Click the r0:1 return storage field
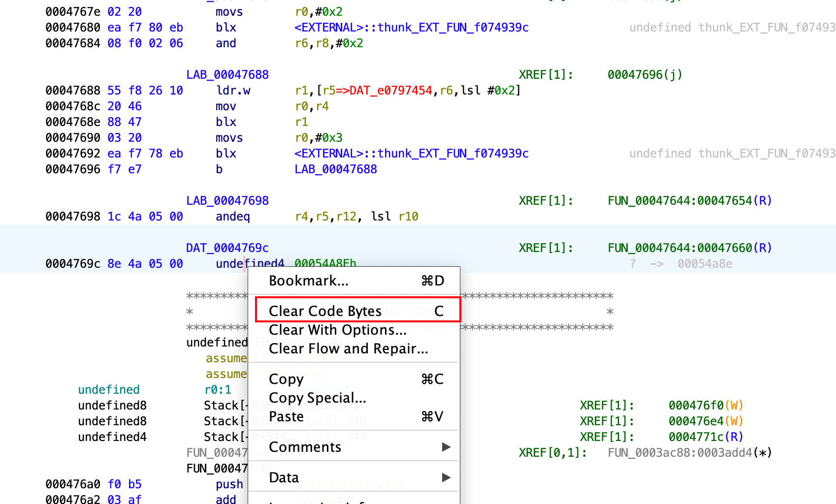This screenshot has height=504, width=836. pyautogui.click(x=218, y=390)
